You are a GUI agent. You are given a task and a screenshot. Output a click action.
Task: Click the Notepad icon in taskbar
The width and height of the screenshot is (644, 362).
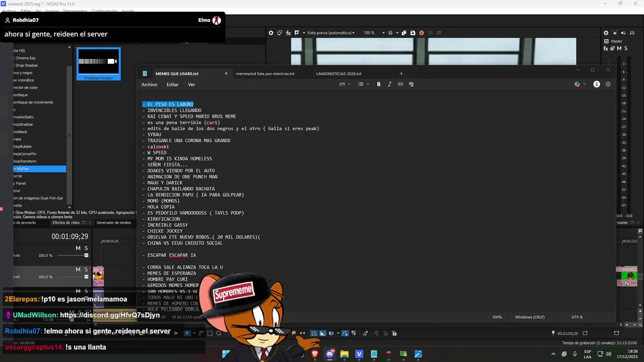(374, 354)
